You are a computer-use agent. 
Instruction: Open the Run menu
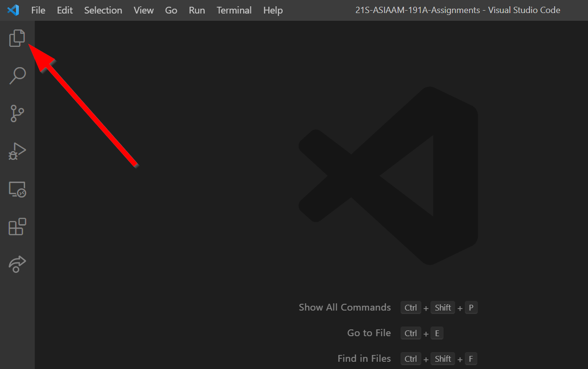click(x=197, y=10)
